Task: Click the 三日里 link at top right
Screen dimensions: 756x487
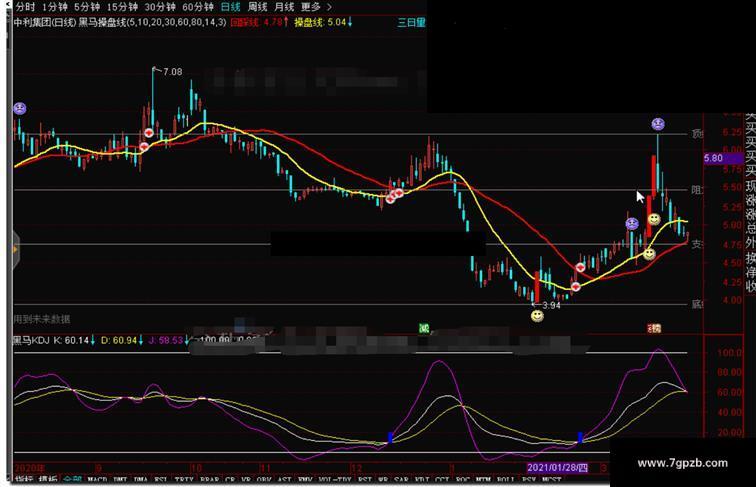Action: coord(411,22)
